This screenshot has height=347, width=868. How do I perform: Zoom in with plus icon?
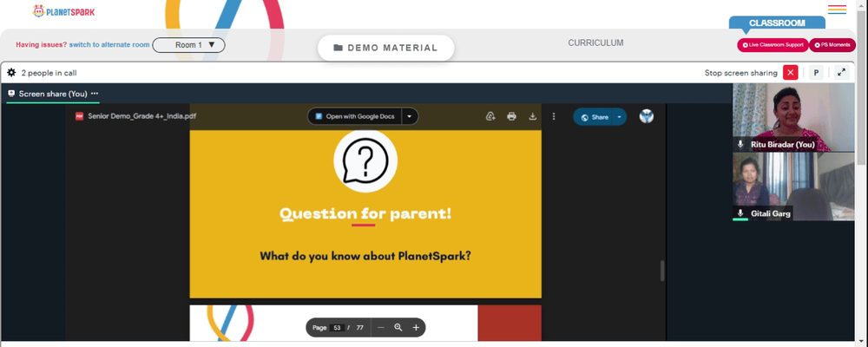tap(416, 328)
